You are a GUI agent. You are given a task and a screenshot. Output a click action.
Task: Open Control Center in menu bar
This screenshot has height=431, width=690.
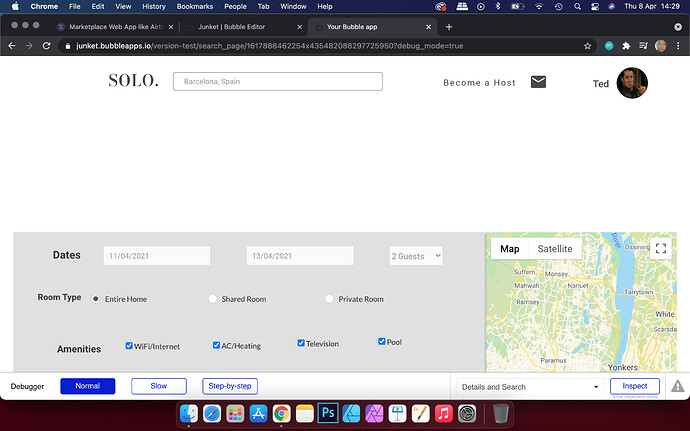tap(595, 7)
